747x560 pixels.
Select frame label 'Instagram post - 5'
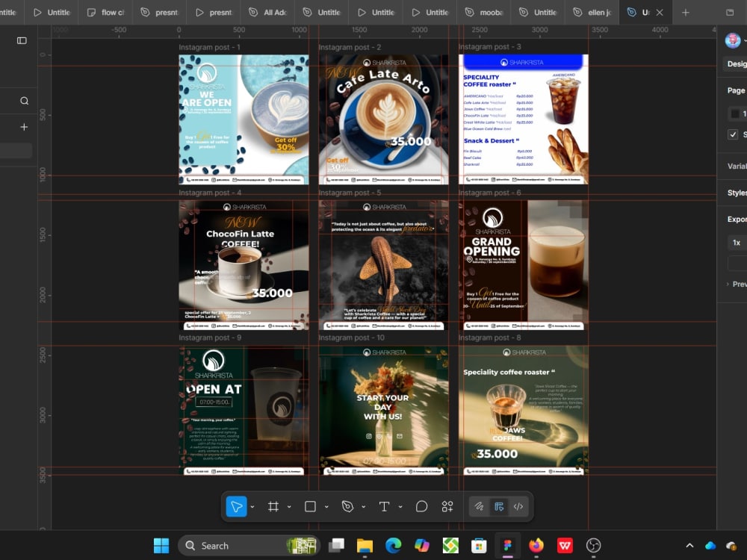350,193
